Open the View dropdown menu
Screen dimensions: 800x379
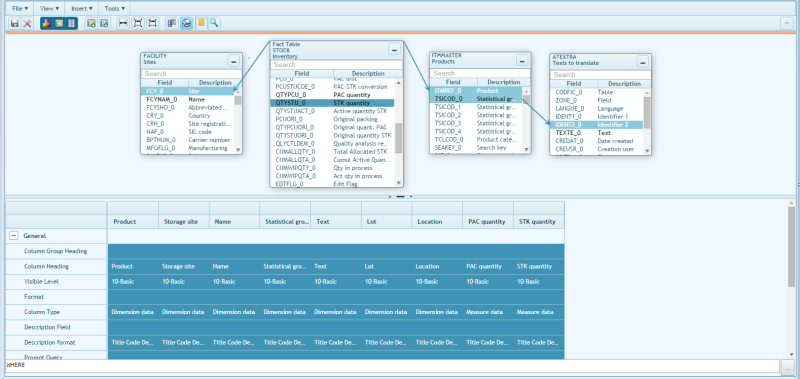tap(49, 9)
